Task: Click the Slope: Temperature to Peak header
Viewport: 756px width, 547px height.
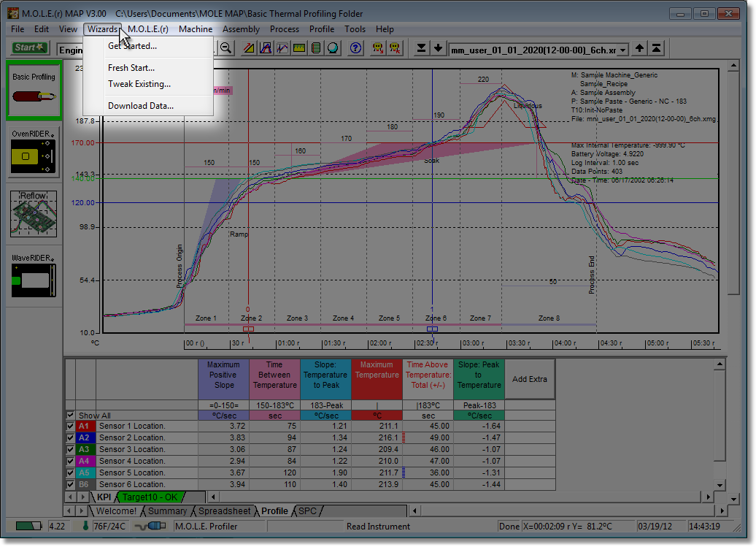Action: tap(326, 379)
